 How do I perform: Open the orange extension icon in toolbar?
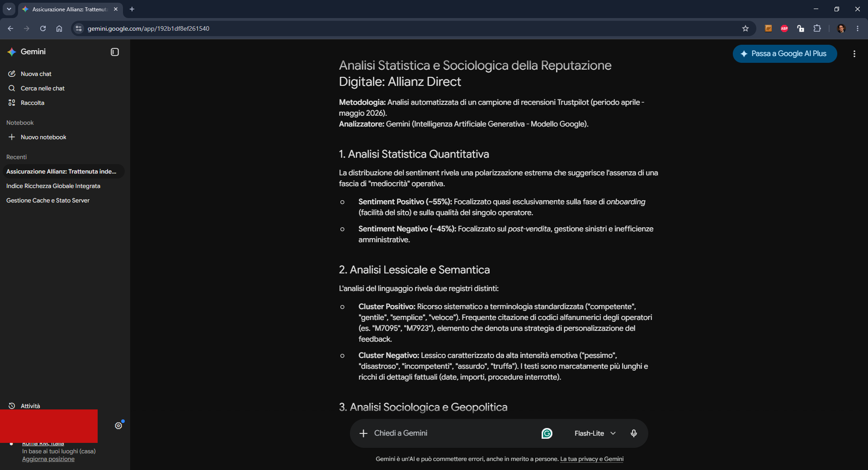tap(768, 28)
